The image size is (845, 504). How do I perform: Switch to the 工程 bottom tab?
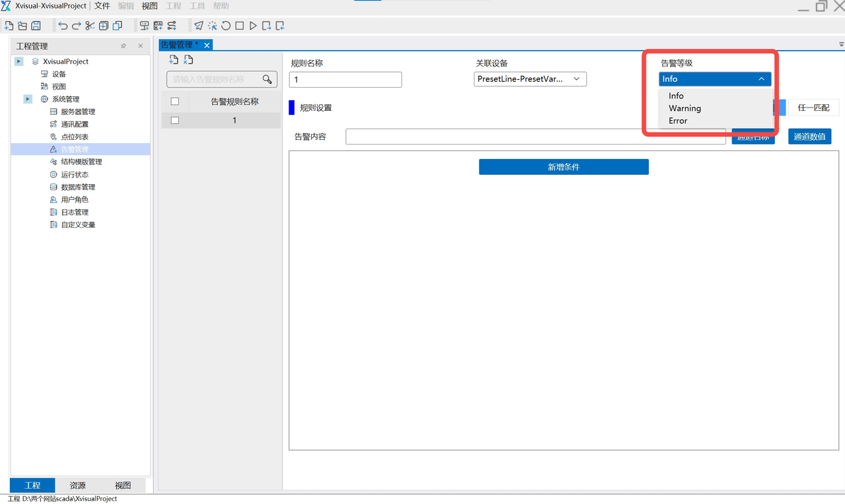pyautogui.click(x=32, y=485)
